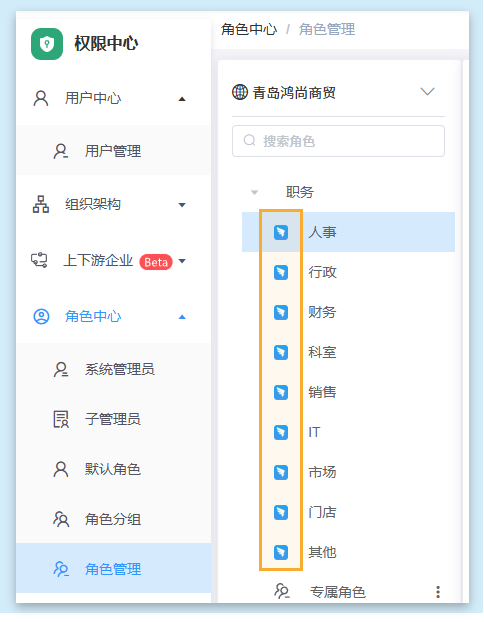This screenshot has height=622, width=484.
Task: Collapse the 用户中心 menu arrow
Action: 182,99
